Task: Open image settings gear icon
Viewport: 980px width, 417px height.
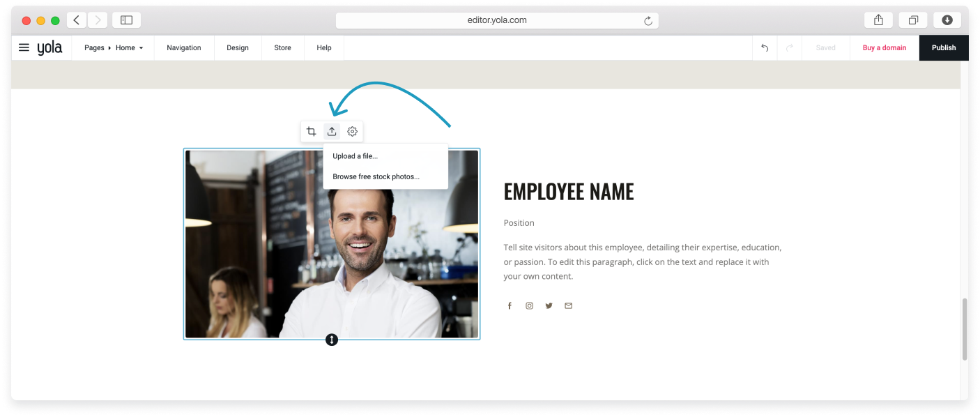Action: [353, 131]
